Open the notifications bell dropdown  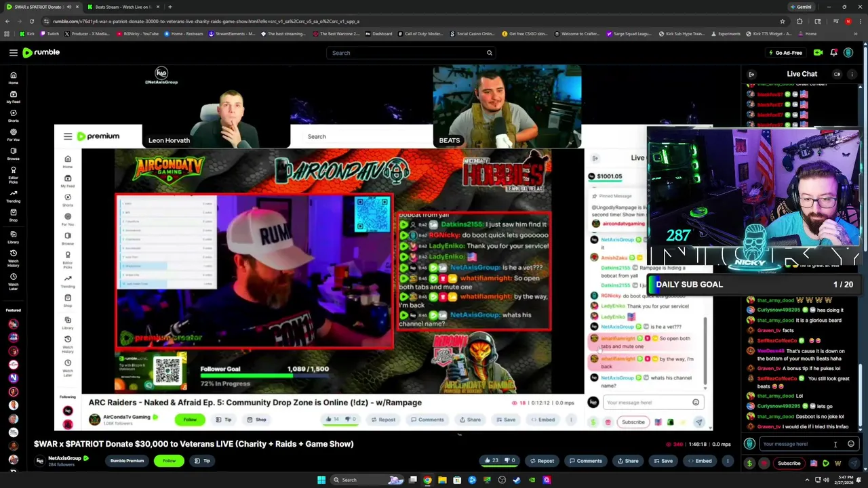[833, 53]
